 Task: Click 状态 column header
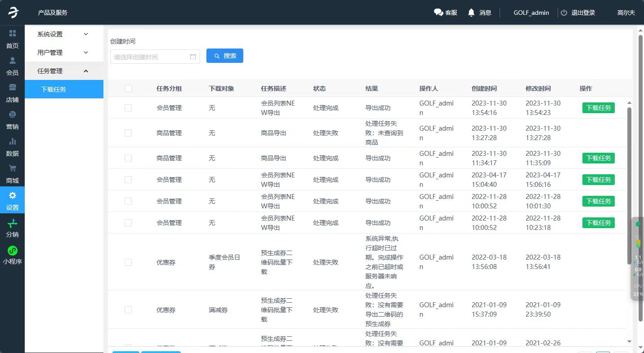coord(319,88)
